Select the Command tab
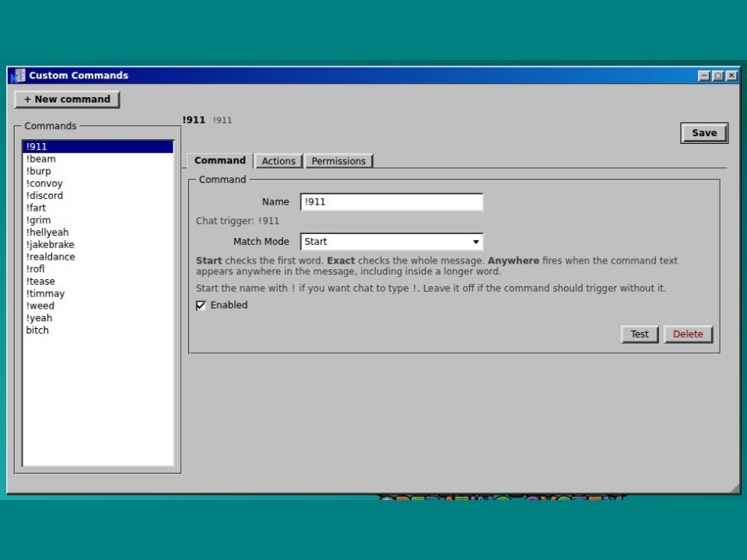The image size is (747, 560). pyautogui.click(x=220, y=160)
